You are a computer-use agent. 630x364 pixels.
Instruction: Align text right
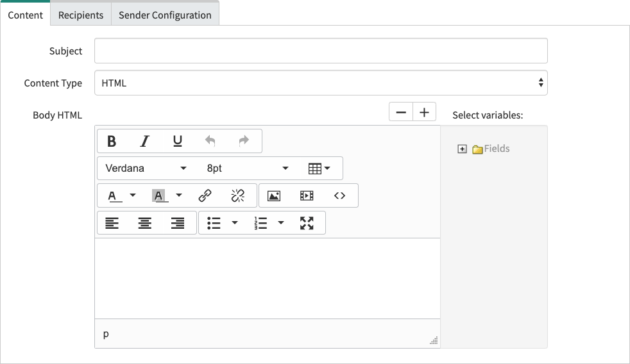178,223
